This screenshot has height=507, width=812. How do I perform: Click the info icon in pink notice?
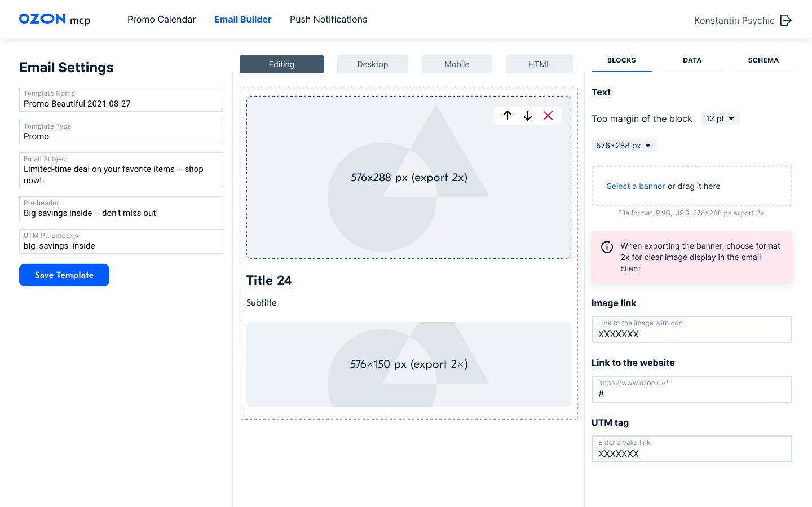point(607,247)
